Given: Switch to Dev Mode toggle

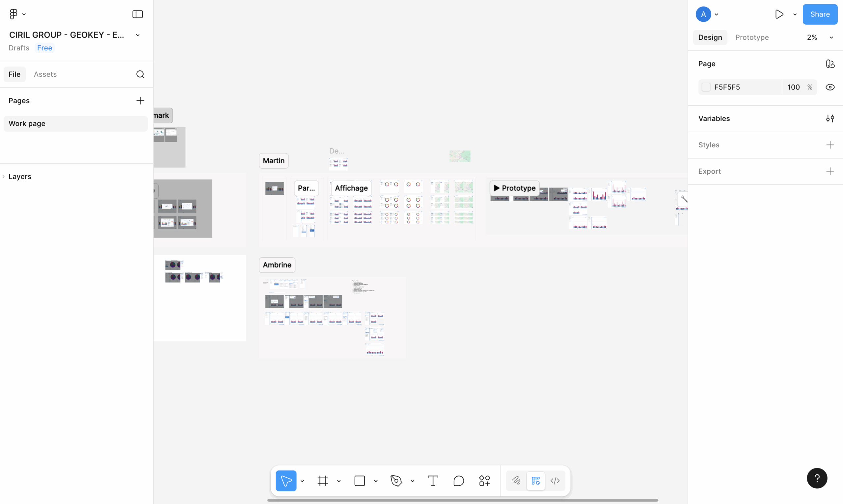Looking at the screenshot, I should [555, 481].
